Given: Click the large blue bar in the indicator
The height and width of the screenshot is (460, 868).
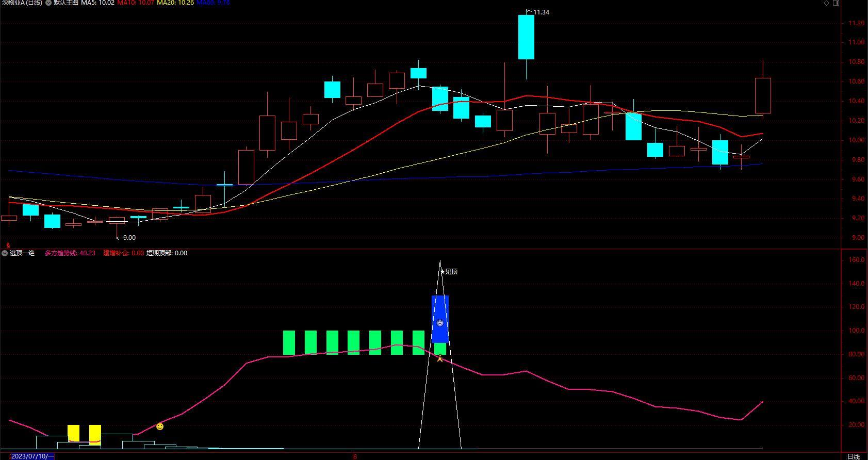Looking at the screenshot, I should pyautogui.click(x=440, y=319).
